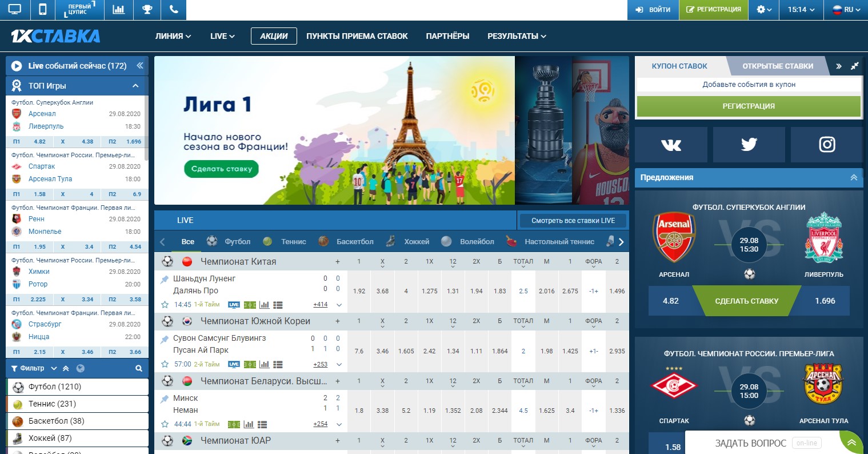Open the 15:14 time zone dropdown
The width and height of the screenshot is (868, 454).
[x=801, y=10]
